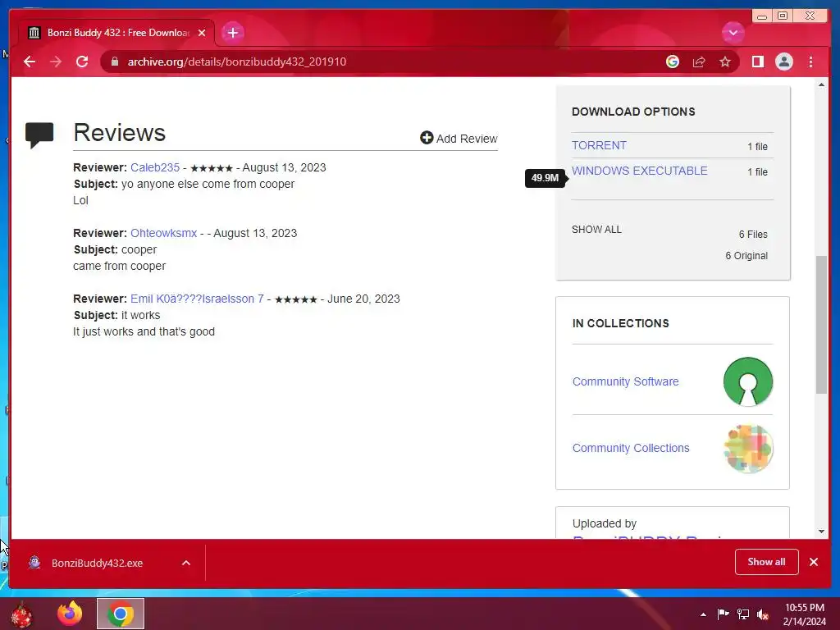Click the Chrome taskbar icon

(121, 614)
